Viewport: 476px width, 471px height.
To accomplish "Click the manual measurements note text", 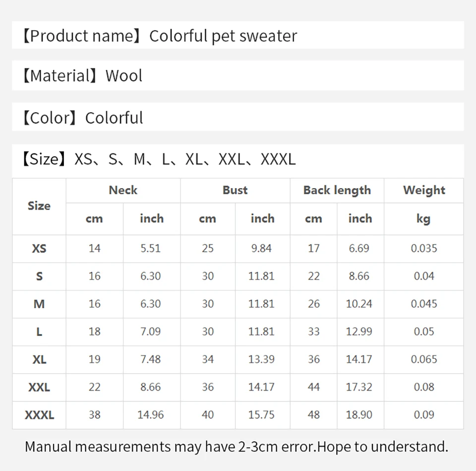I will (x=237, y=447).
